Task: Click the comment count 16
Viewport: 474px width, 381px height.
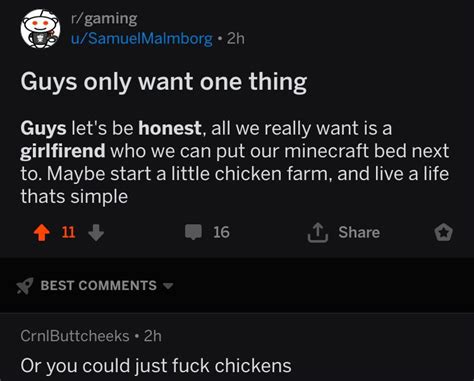Action: tap(221, 232)
